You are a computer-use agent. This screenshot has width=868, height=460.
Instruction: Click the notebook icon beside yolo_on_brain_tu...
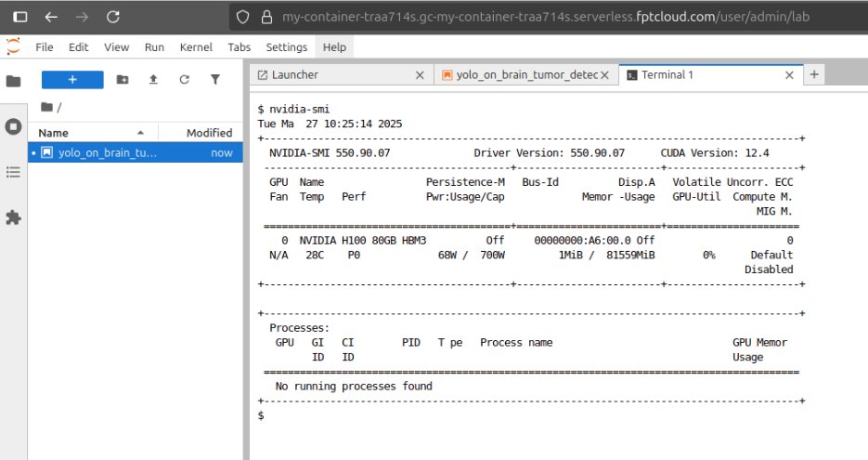[x=47, y=152]
